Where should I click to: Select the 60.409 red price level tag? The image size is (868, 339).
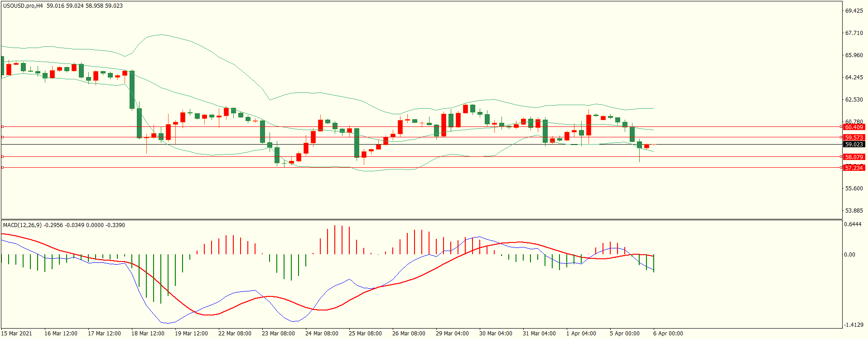click(854, 127)
